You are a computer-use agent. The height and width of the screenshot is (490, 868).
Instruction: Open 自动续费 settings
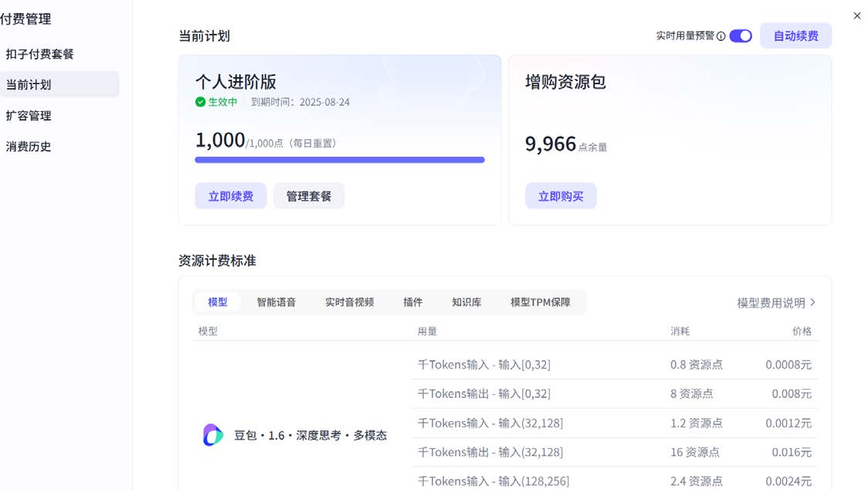[796, 35]
